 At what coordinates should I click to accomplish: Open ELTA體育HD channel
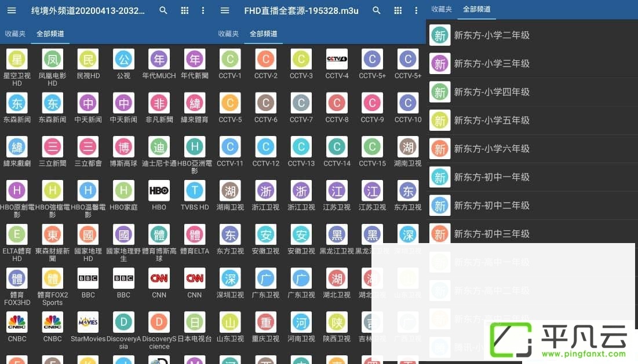click(x=17, y=242)
